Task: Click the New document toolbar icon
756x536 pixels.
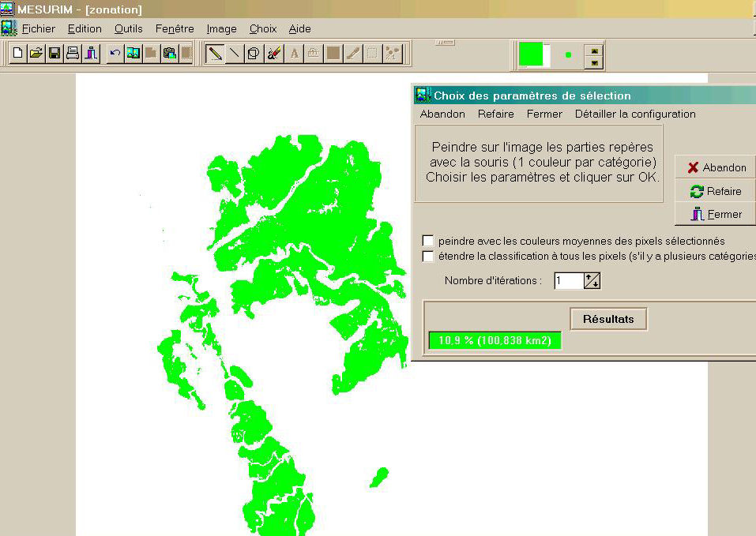Action: 17,54
